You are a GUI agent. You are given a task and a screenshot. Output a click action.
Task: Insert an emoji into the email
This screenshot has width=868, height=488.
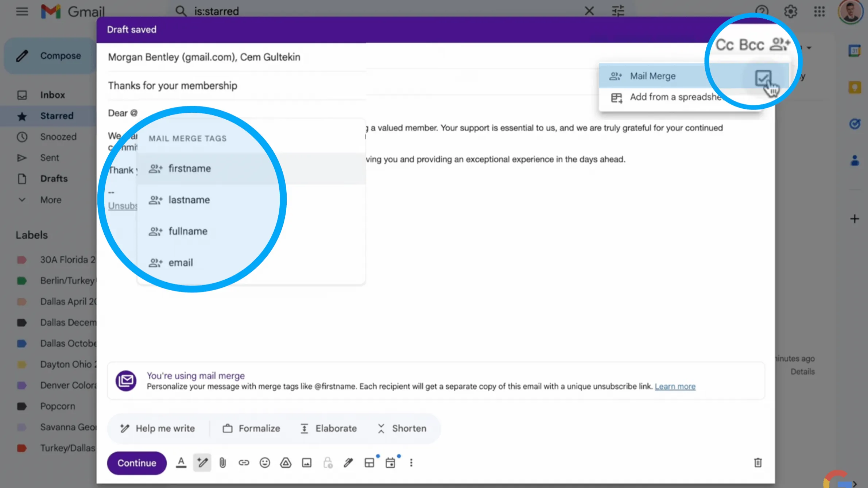click(265, 462)
